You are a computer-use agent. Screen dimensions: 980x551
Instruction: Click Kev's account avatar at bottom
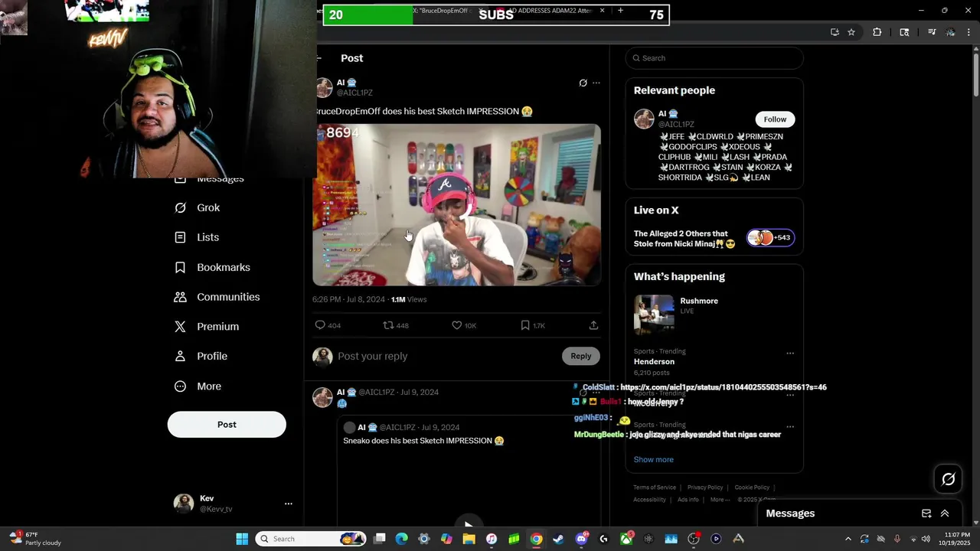click(x=184, y=503)
